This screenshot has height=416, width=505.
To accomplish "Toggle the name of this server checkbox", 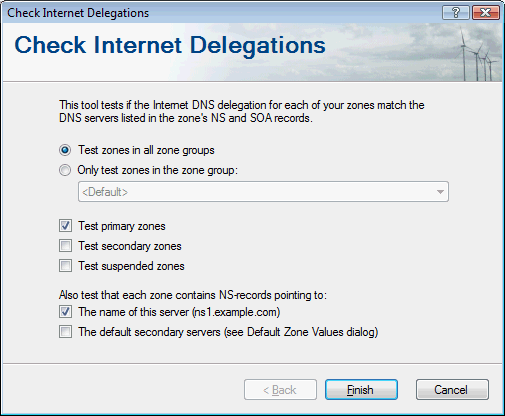I will [x=65, y=312].
